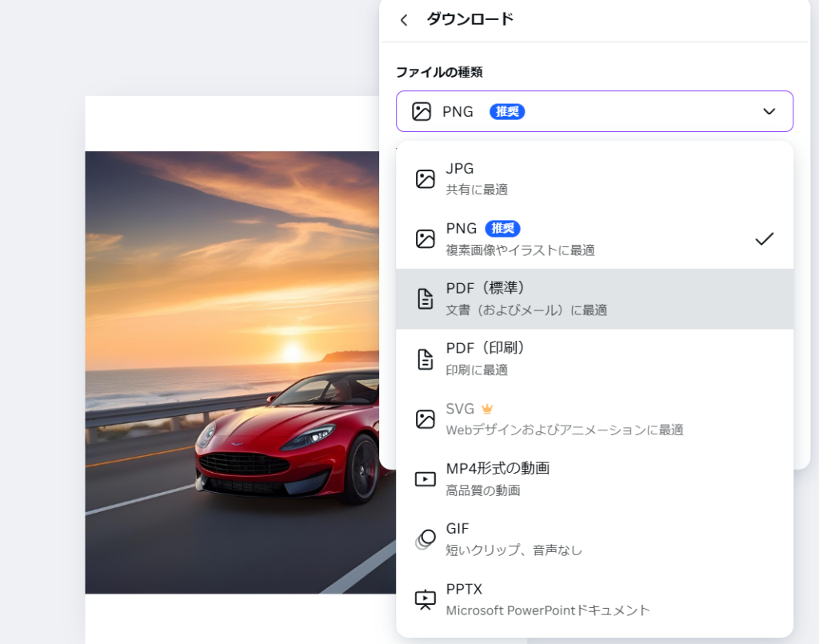Click the PDF（印刷）document icon
The height and width of the screenshot is (644, 819).
tap(425, 359)
